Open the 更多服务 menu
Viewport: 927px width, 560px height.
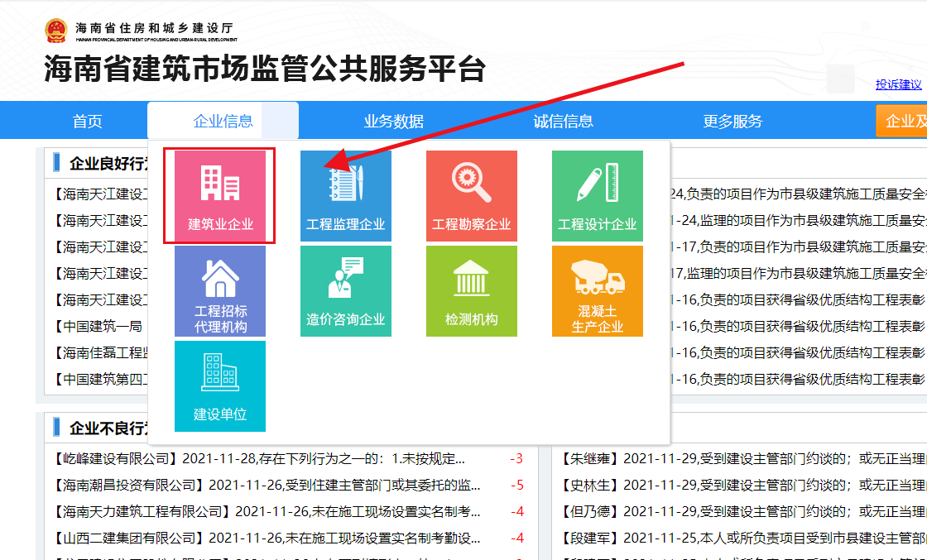click(732, 122)
